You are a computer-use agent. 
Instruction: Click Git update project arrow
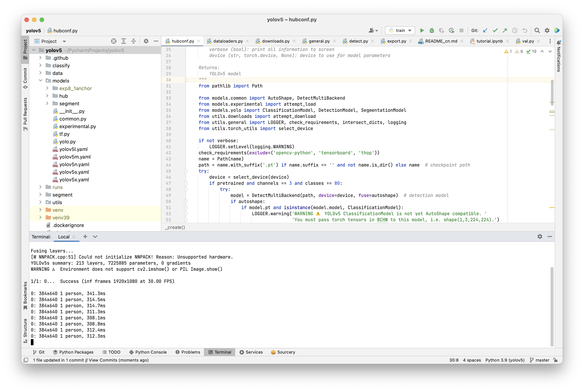coord(485,30)
